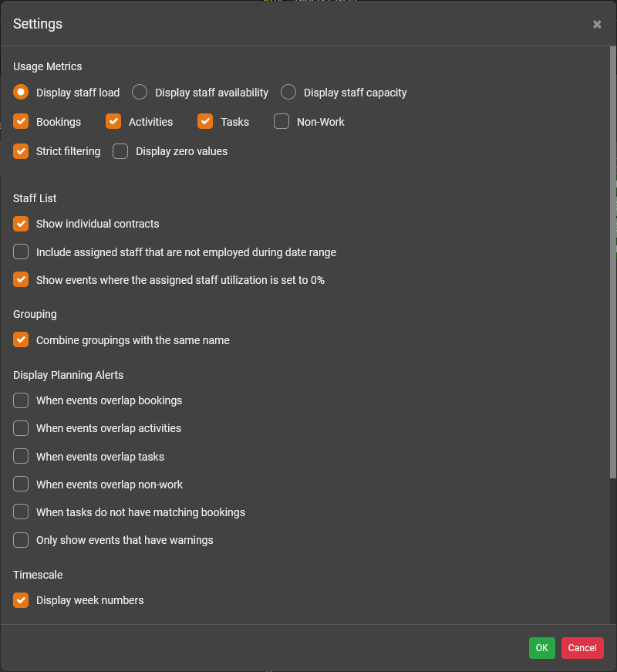The width and height of the screenshot is (617, 672).
Task: Enable alert when events overlap bookings
Action: 21,400
